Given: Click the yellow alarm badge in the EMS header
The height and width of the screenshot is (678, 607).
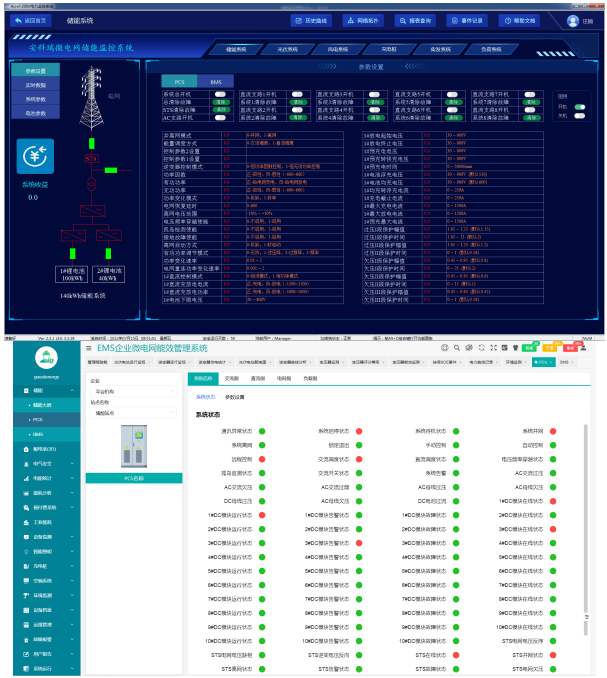Looking at the screenshot, I should click(550, 348).
